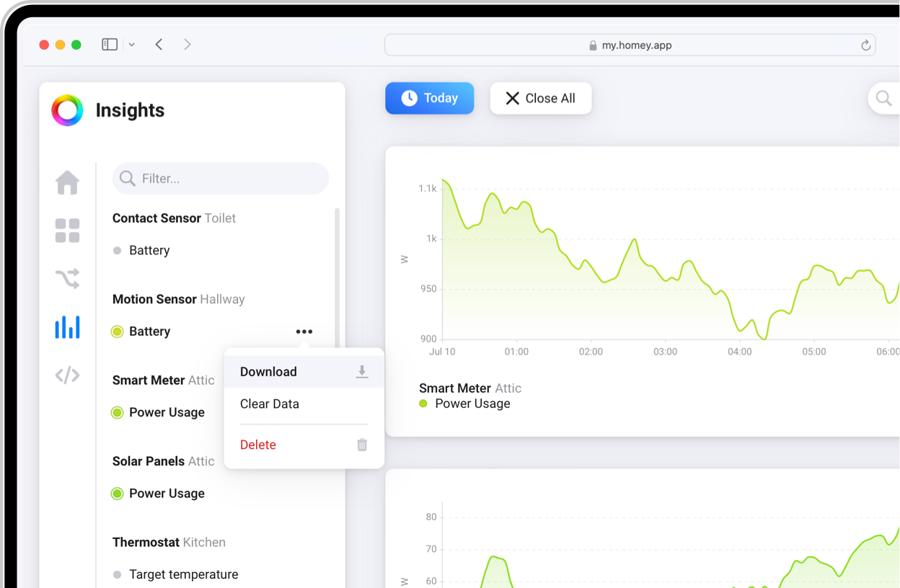This screenshot has height=588, width=900.
Task: Click the Thermostat Kitchen heading
Action: point(169,543)
